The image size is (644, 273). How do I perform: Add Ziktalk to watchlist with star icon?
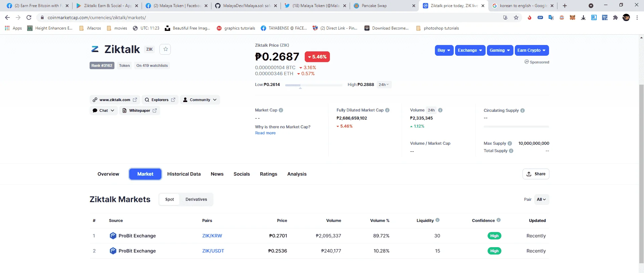click(x=165, y=49)
